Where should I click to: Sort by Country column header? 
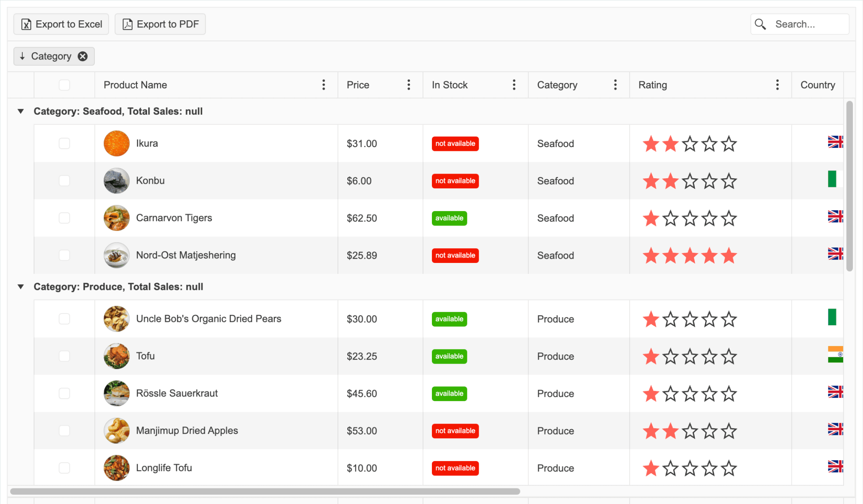(817, 85)
